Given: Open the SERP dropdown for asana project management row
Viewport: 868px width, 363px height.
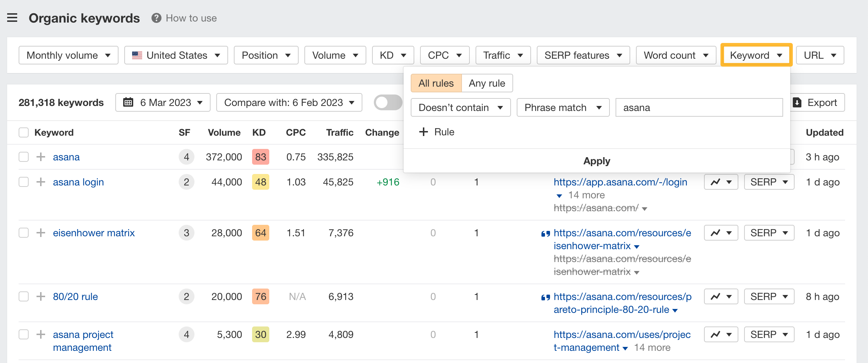Looking at the screenshot, I should tap(769, 334).
